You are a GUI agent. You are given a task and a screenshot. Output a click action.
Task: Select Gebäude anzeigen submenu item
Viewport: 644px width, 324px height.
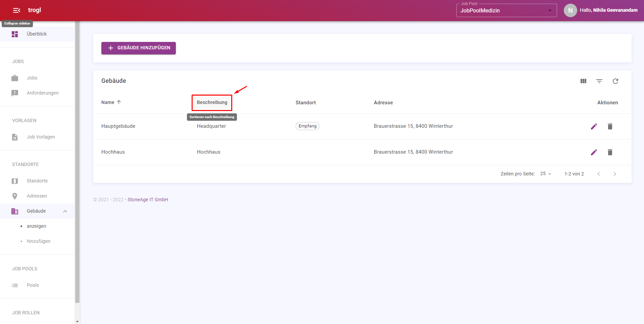[x=37, y=226]
